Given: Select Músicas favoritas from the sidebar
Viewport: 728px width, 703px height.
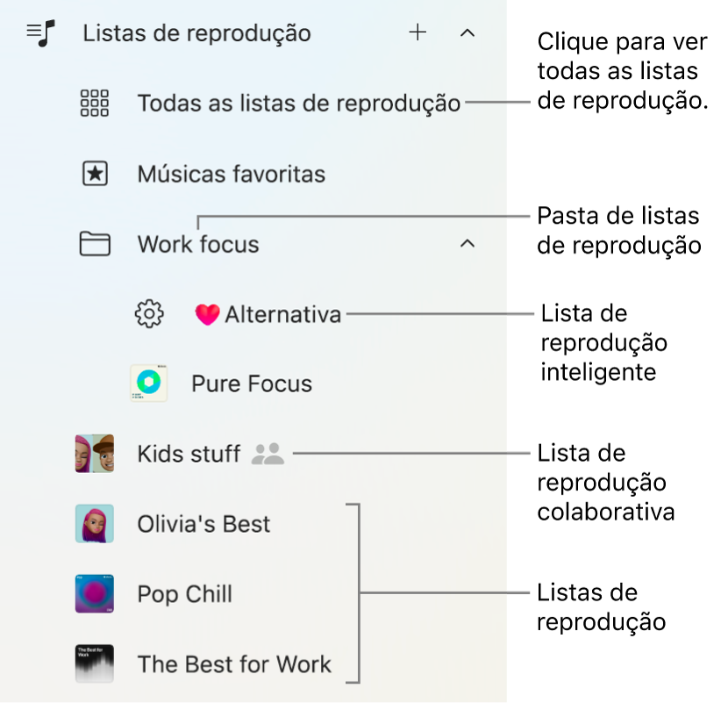Looking at the screenshot, I should pos(231,173).
